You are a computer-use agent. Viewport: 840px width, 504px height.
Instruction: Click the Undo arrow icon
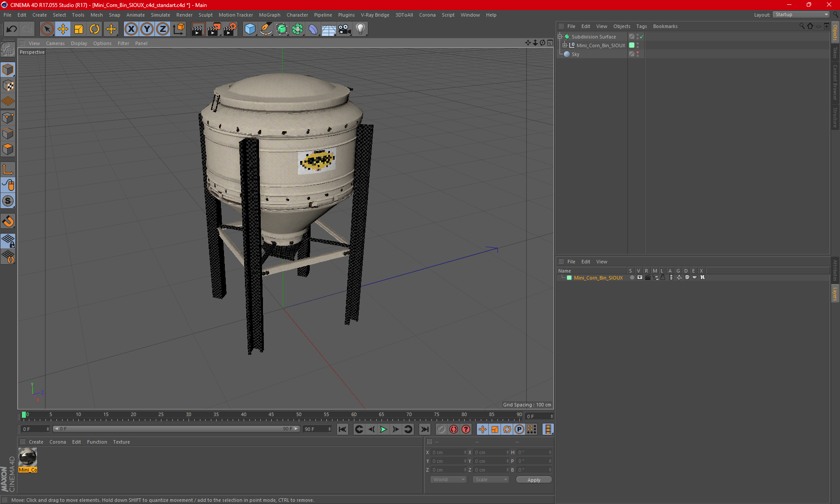coord(12,29)
